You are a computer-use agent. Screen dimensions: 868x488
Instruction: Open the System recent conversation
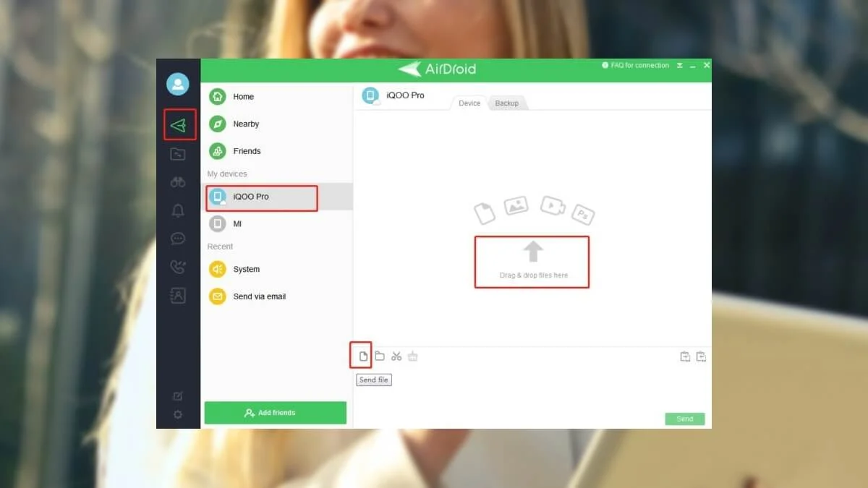[276, 269]
